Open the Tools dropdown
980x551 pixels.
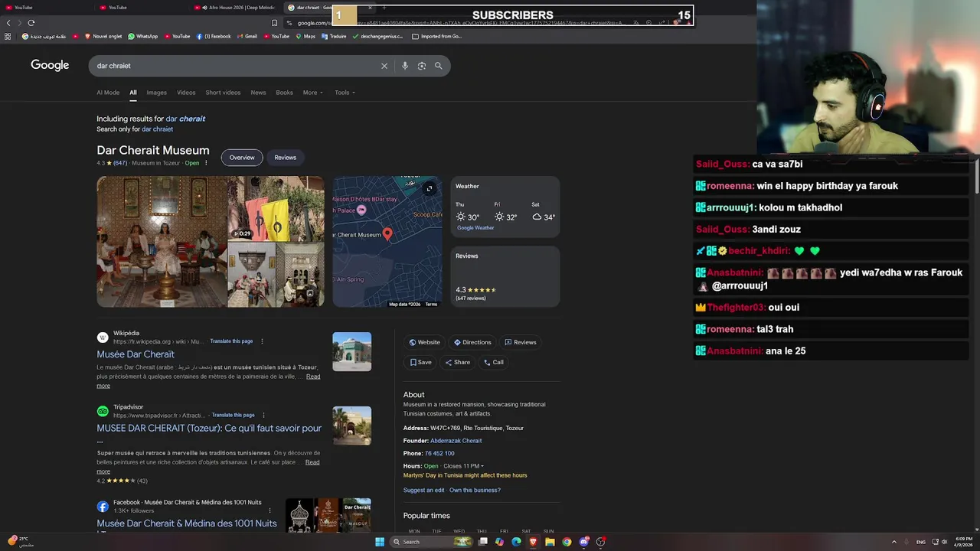click(345, 93)
